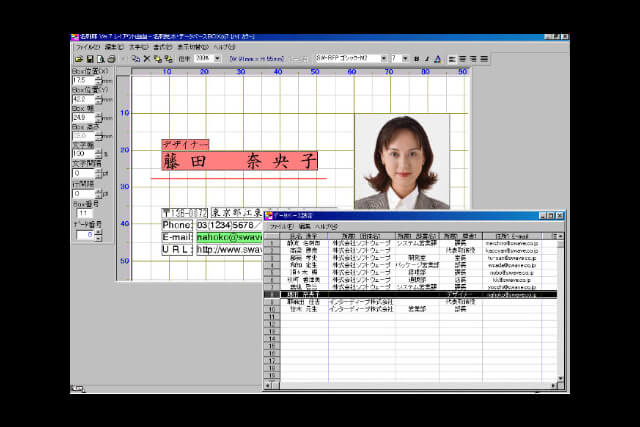Select the デザイナー title text box
640x427 pixels.
[185, 145]
